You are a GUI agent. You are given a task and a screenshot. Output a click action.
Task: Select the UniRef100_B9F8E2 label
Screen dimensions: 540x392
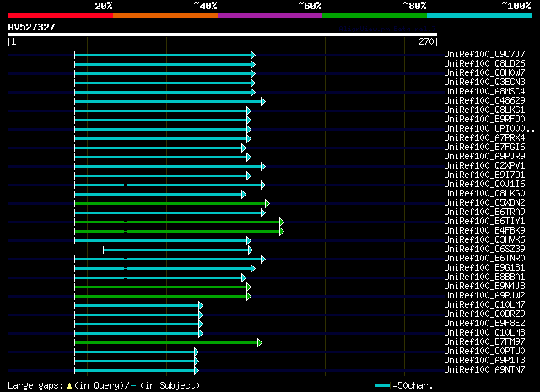[x=484, y=324]
